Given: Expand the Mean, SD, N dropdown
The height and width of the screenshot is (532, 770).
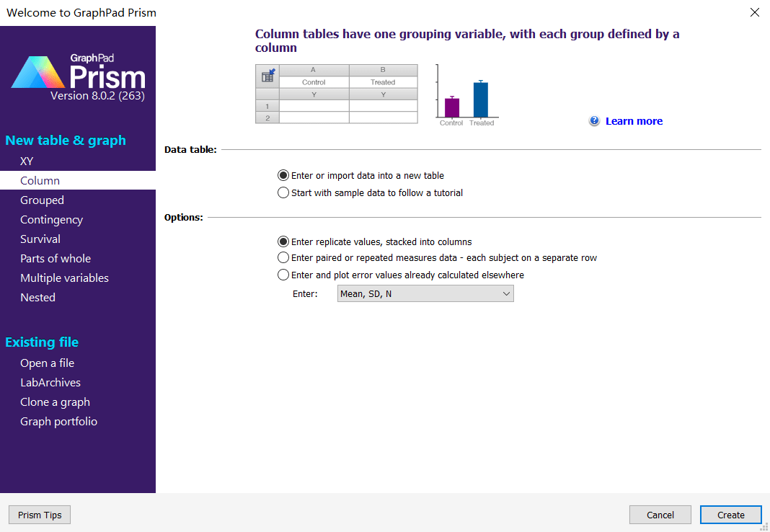Looking at the screenshot, I should (425, 293).
